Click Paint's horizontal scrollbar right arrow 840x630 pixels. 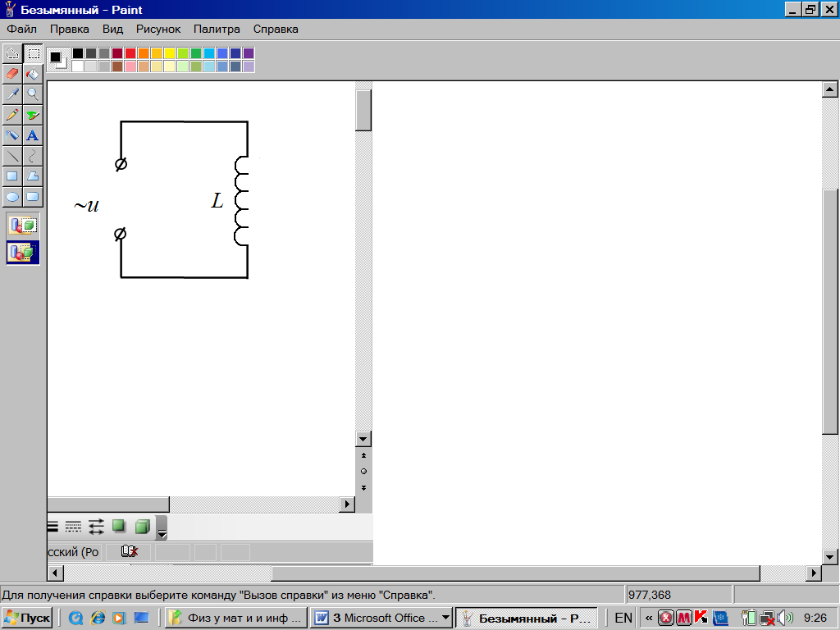coord(814,573)
